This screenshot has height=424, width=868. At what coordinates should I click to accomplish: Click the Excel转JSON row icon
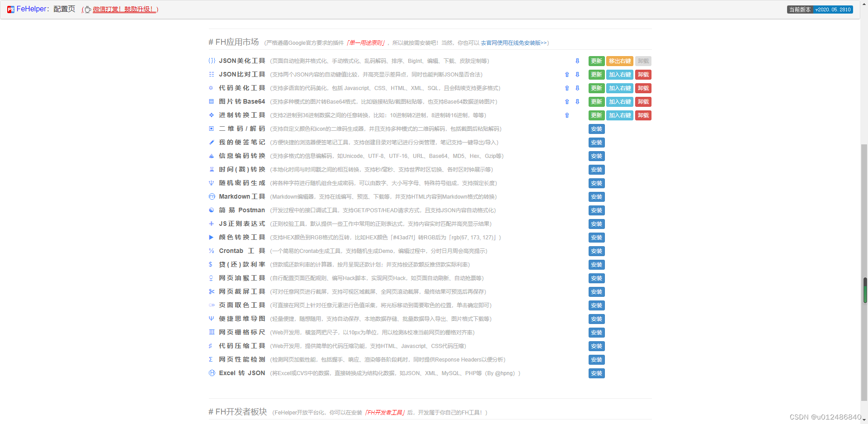[x=212, y=373]
